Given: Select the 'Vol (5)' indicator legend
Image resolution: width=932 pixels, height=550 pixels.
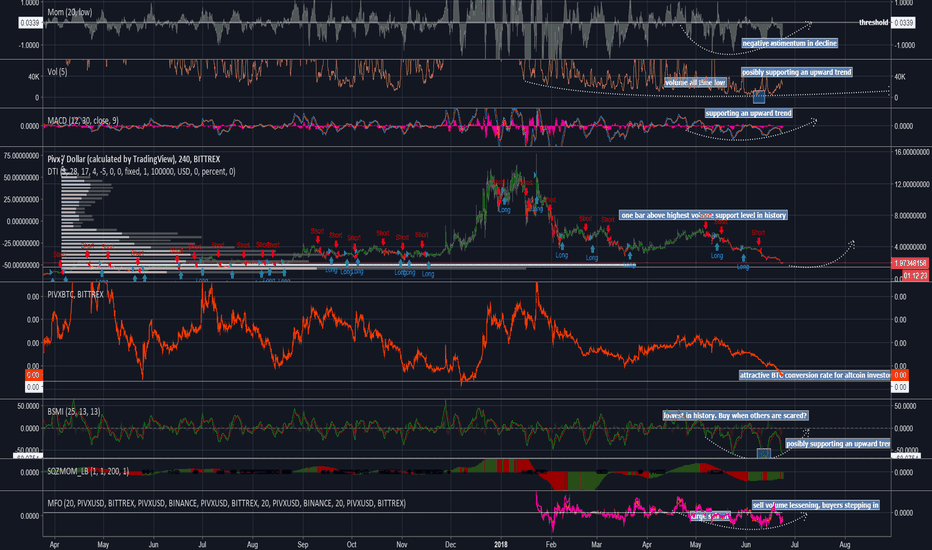Looking at the screenshot, I should (57, 72).
